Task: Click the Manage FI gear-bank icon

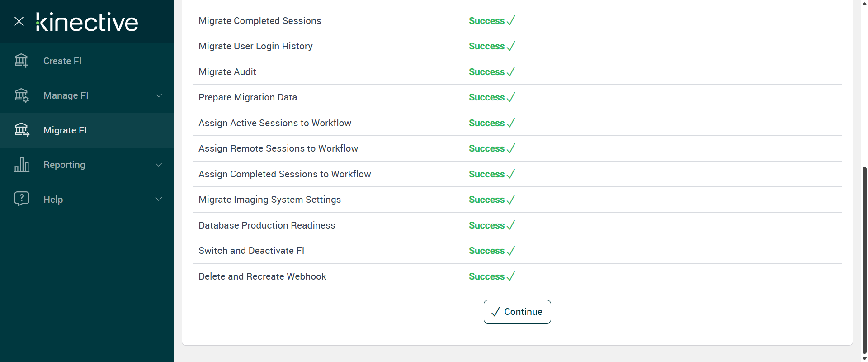Action: click(x=21, y=95)
